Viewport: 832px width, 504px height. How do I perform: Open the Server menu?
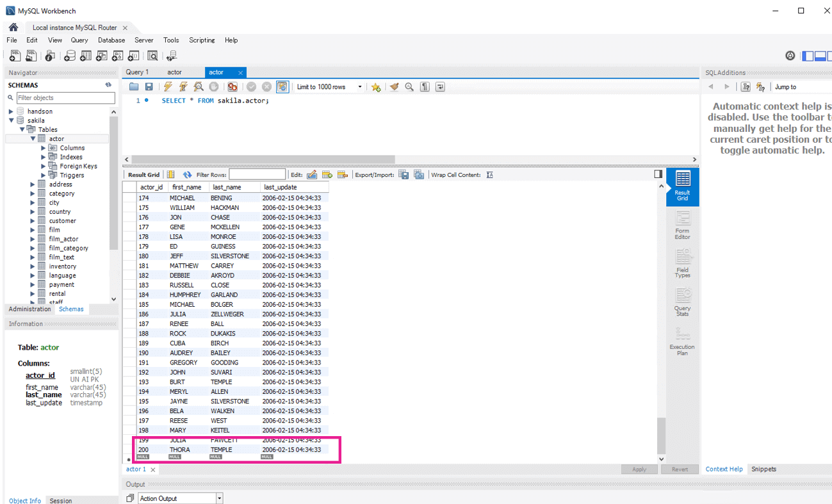point(144,40)
